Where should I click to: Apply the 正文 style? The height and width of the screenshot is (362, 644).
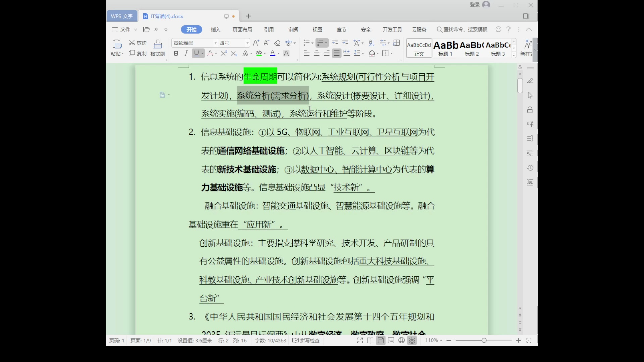click(419, 48)
